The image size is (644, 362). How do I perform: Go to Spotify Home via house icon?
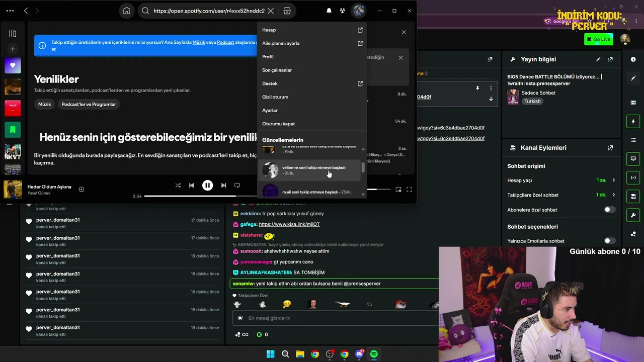tap(127, 11)
